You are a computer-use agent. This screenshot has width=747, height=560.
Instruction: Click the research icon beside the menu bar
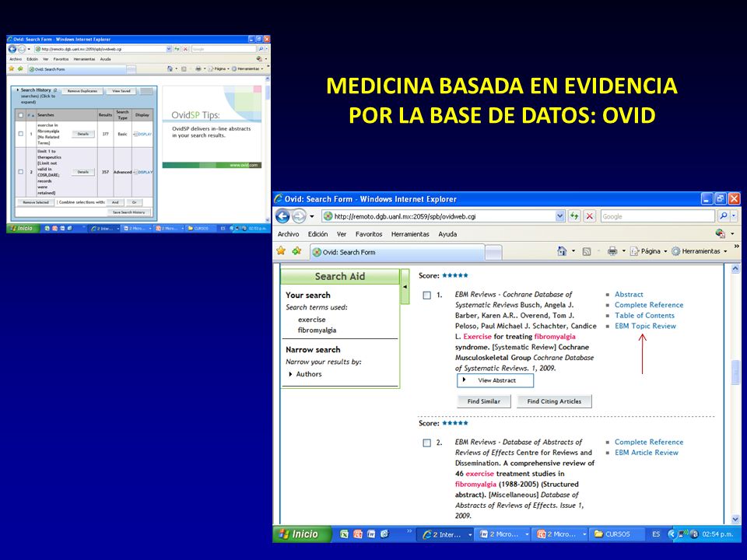tap(720, 233)
